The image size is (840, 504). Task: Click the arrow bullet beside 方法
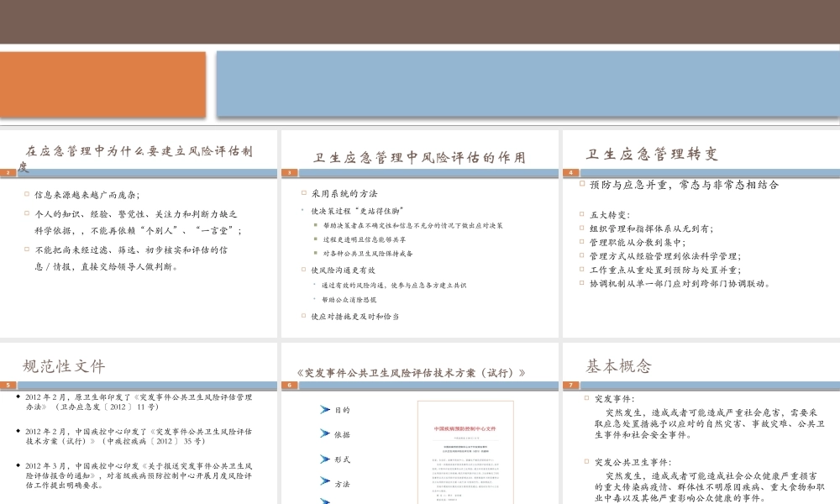[324, 481]
